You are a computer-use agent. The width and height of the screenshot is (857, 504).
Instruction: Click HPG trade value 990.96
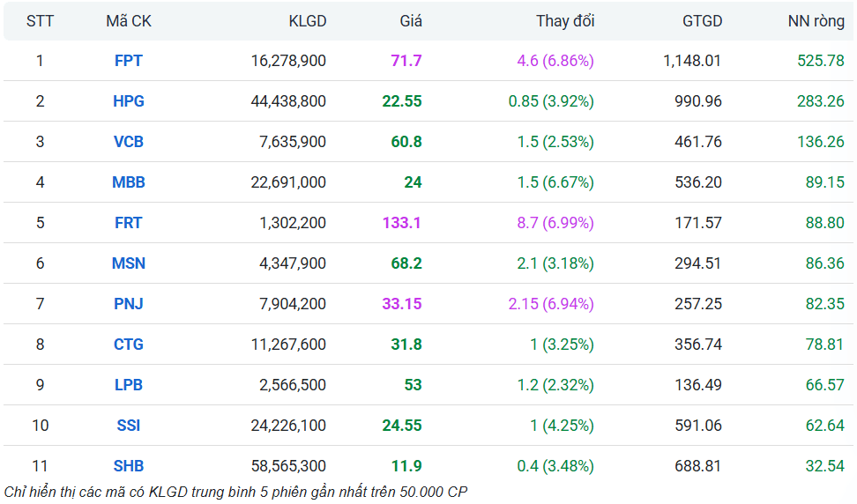click(x=698, y=101)
